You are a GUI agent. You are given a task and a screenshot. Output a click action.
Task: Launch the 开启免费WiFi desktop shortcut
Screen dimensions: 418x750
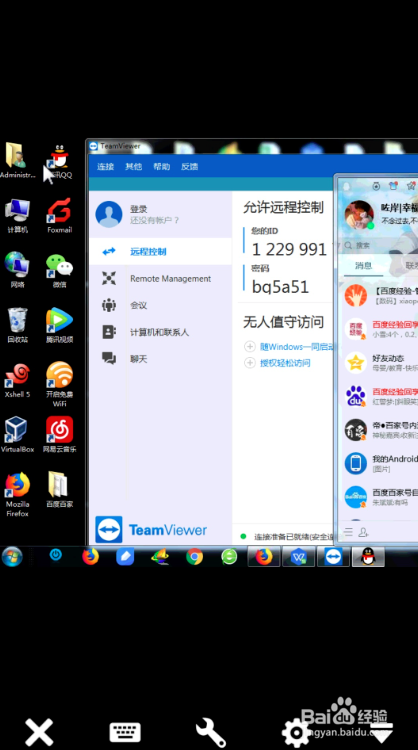(x=60, y=384)
